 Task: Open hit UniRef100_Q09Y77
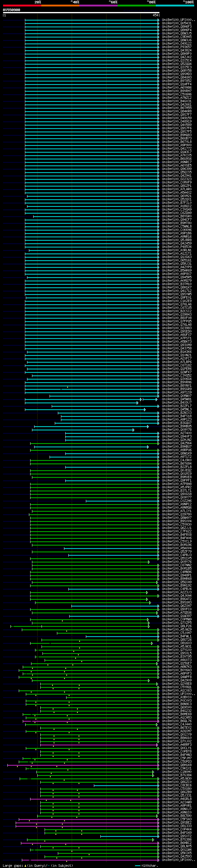click(x=177, y=497)
